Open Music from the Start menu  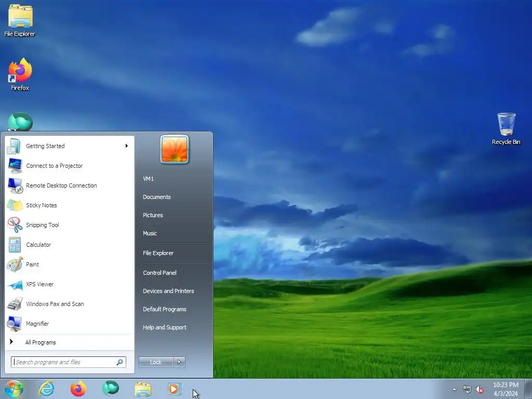coord(150,233)
